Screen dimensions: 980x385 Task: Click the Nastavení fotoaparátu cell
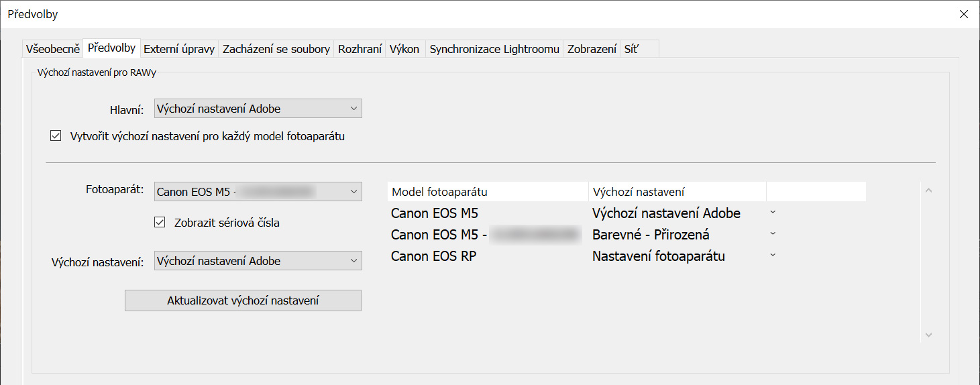pos(659,256)
